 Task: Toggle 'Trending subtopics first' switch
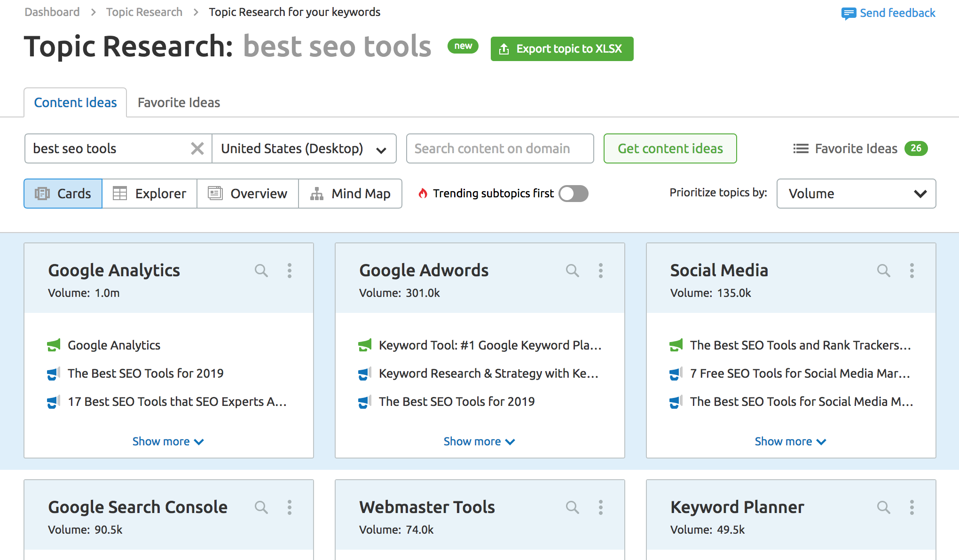point(574,194)
